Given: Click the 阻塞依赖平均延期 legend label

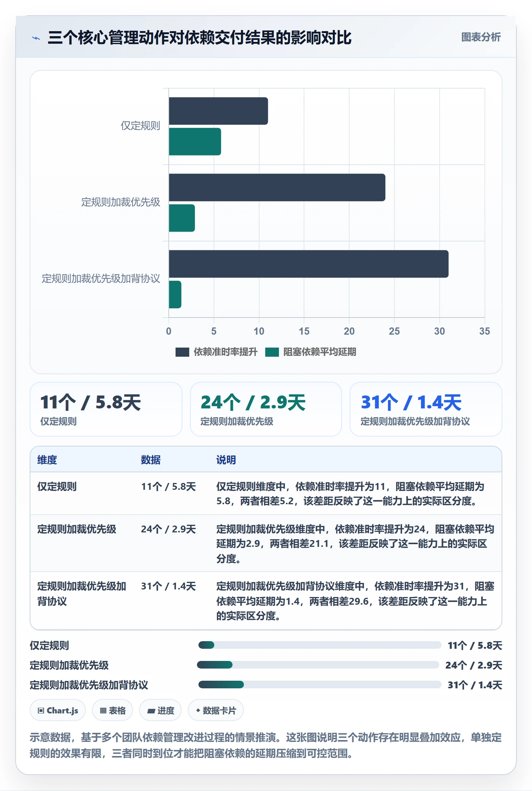Looking at the screenshot, I should tap(320, 352).
